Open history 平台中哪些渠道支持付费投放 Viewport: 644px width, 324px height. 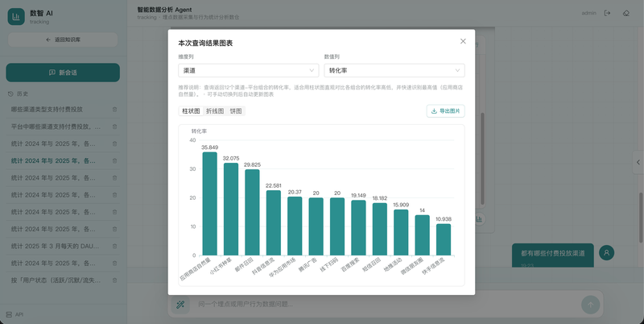[x=56, y=127]
